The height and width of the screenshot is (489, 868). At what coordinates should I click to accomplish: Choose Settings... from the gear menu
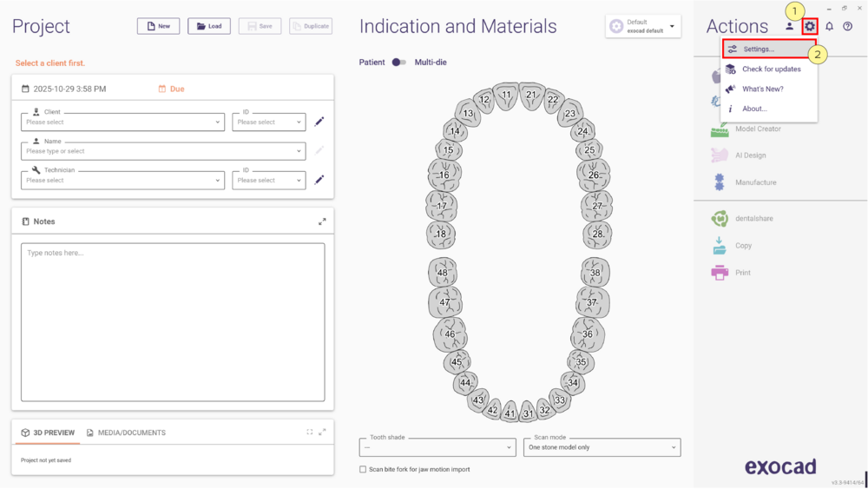(x=769, y=49)
